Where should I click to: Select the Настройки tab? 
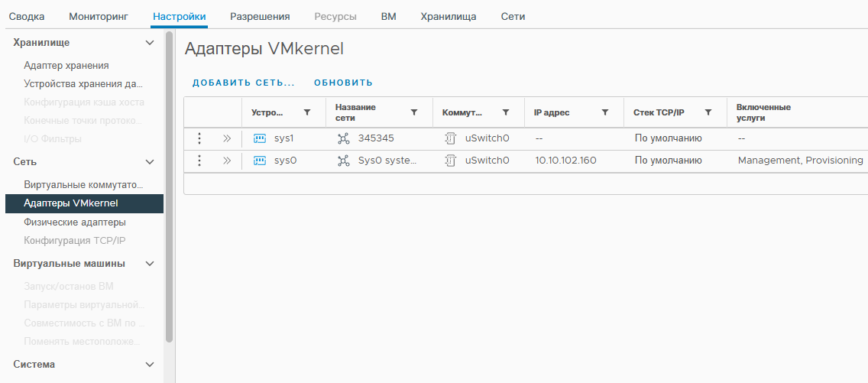pyautogui.click(x=180, y=17)
